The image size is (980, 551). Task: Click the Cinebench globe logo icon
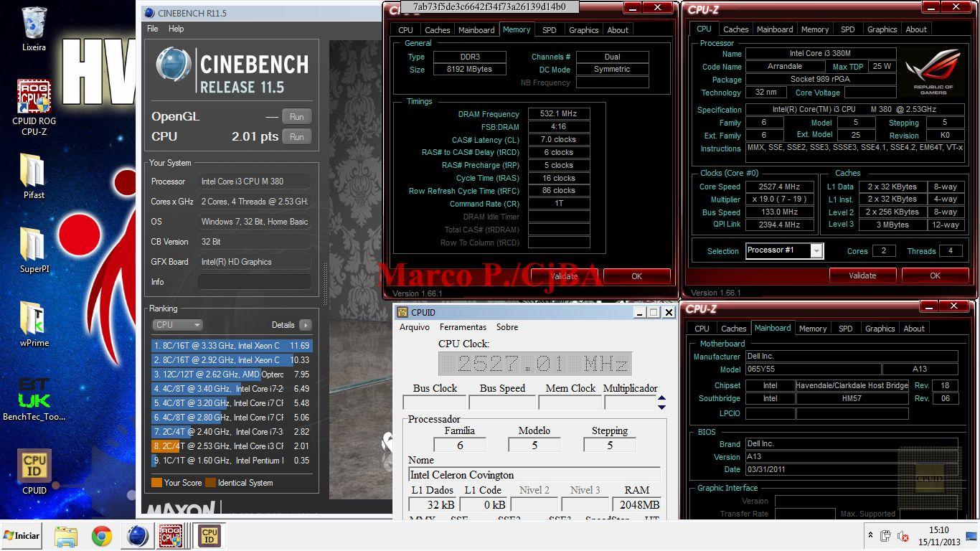(173, 65)
